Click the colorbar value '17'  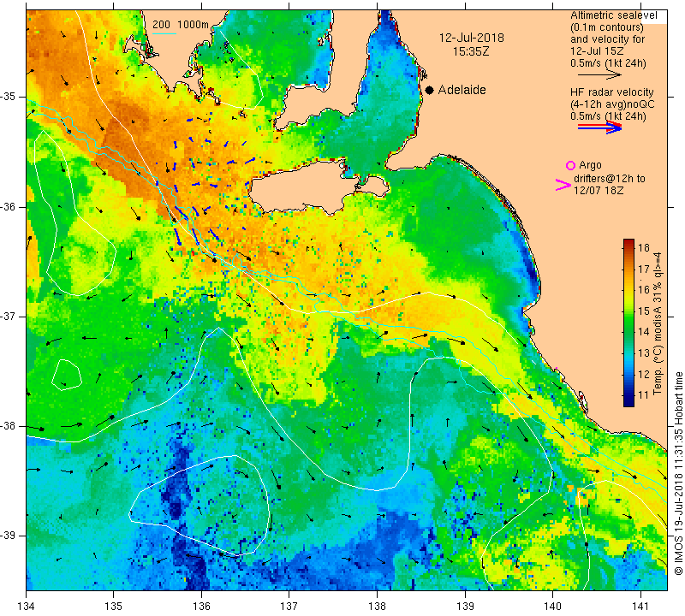[644, 269]
